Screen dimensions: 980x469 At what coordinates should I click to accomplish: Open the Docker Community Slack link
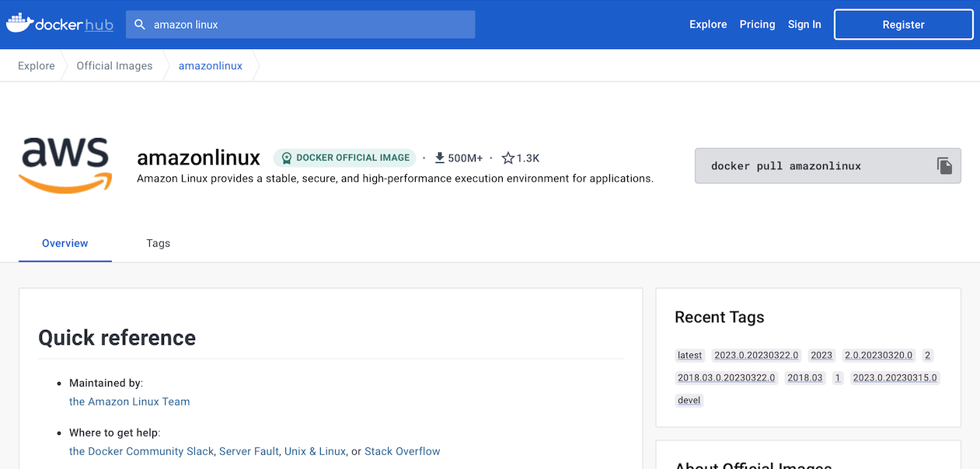point(141,451)
